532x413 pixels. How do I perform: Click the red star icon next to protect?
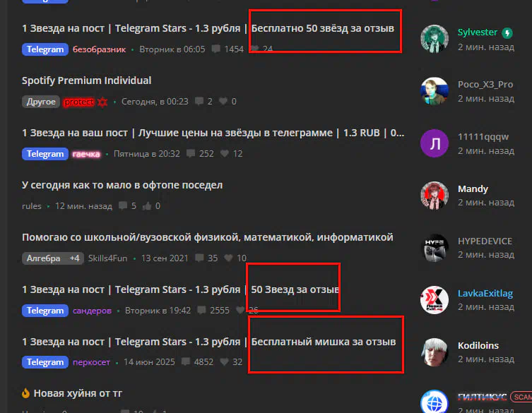pos(102,102)
